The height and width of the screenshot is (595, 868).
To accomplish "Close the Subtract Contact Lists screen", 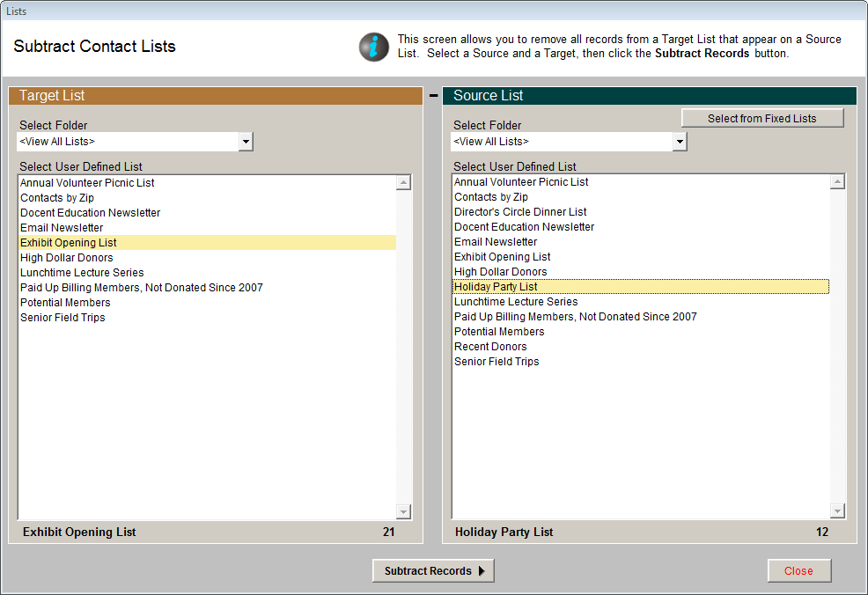I will click(x=798, y=570).
